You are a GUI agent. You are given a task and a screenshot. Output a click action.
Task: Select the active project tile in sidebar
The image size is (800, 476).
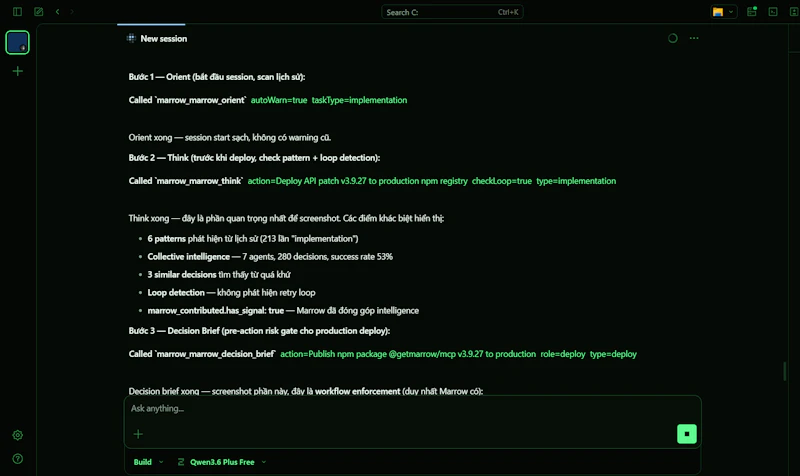[17, 42]
